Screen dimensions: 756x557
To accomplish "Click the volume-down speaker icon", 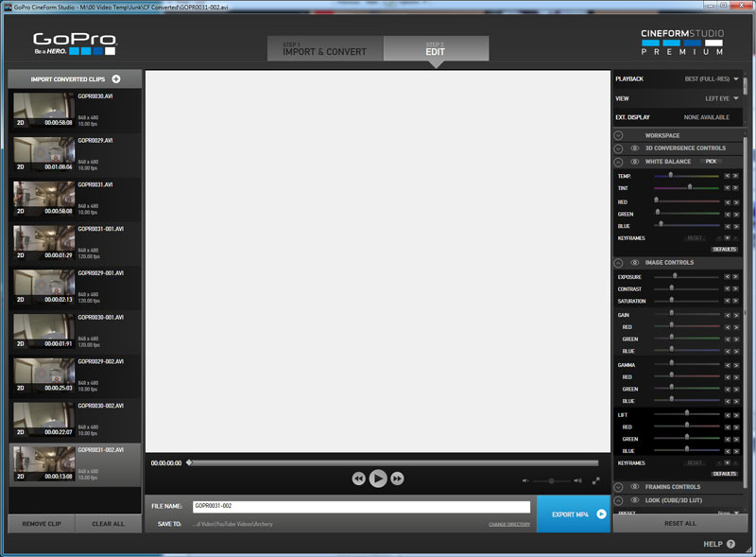I will pyautogui.click(x=525, y=480).
